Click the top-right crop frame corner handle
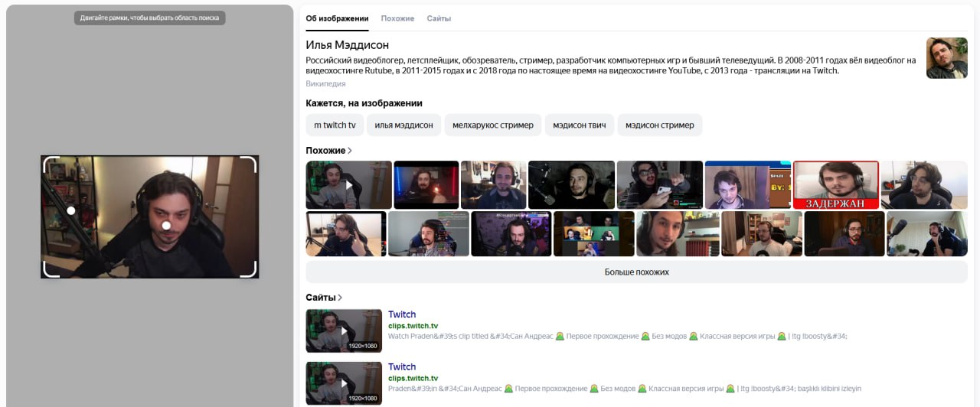Screen dimensions: 980x407 (x=249, y=164)
